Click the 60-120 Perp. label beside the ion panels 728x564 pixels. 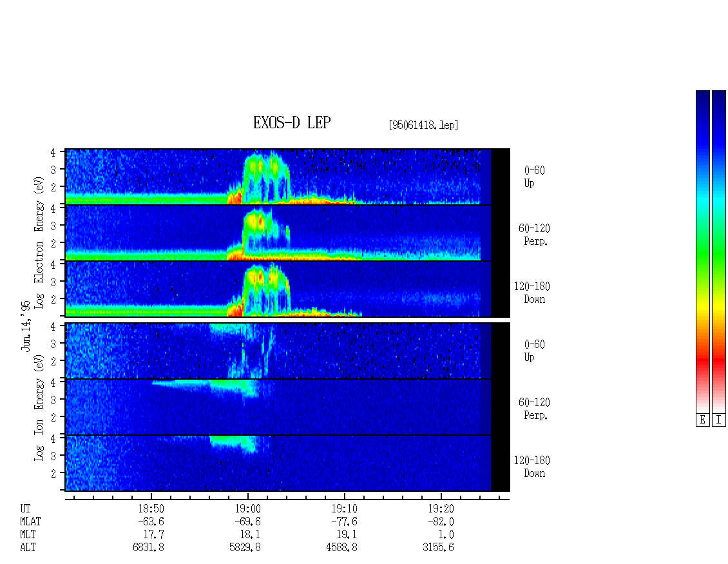534,409
